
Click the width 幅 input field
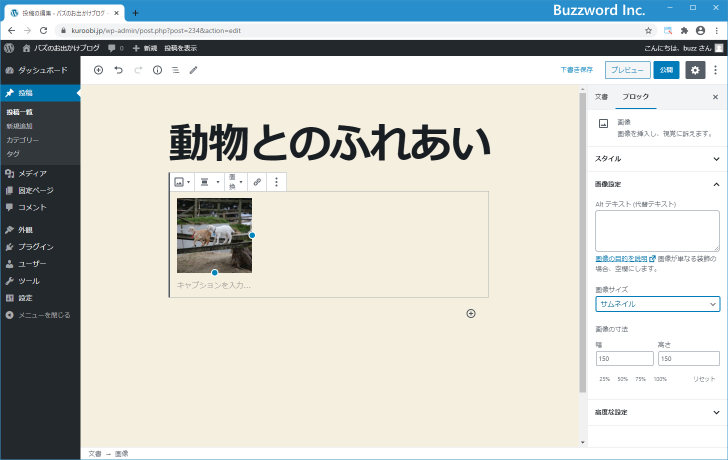click(624, 358)
